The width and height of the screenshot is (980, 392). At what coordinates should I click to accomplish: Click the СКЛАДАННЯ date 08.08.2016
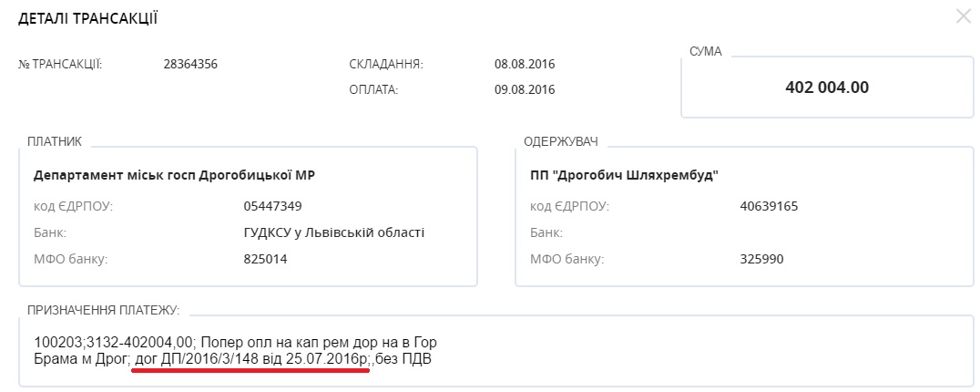525,65
